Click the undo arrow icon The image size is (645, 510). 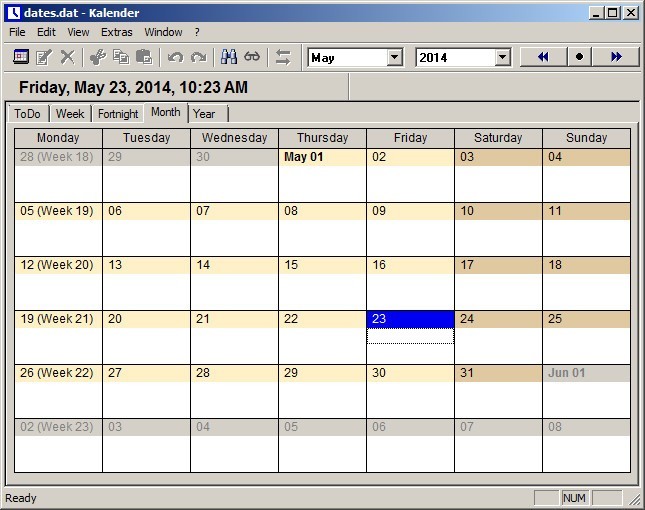point(175,57)
